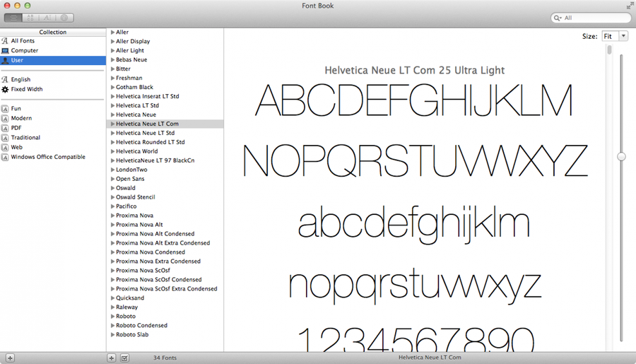Toggle the enable/disable font checkbox button

click(x=124, y=358)
